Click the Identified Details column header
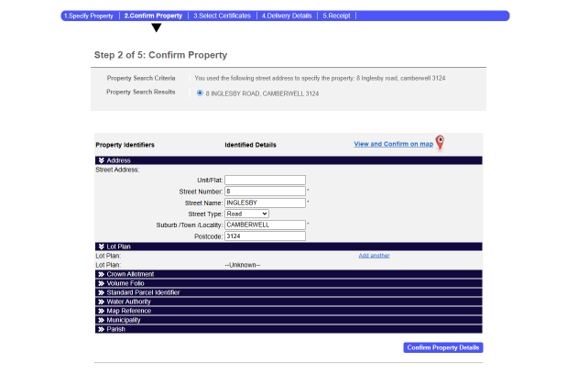Viewport: 567px width, 373px height. [250, 145]
